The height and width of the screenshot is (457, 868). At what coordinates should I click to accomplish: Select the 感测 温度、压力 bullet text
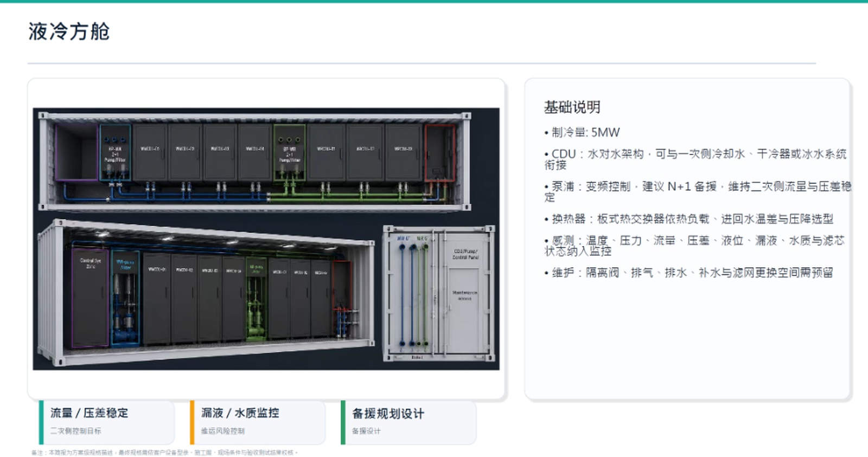[694, 246]
